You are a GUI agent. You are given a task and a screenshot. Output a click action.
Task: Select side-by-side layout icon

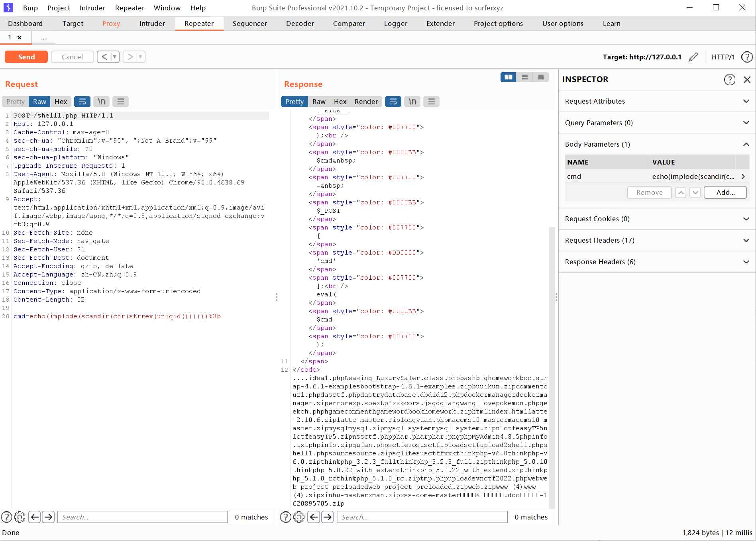point(509,77)
